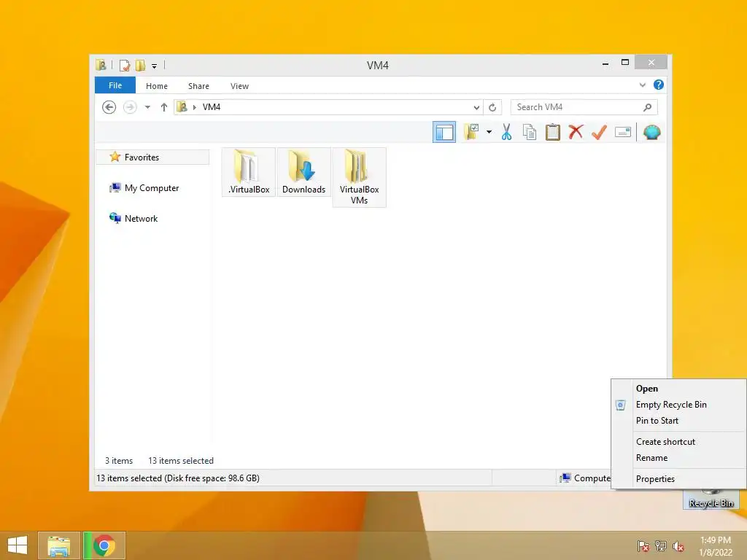Click '13 items selected' status text

(x=181, y=461)
